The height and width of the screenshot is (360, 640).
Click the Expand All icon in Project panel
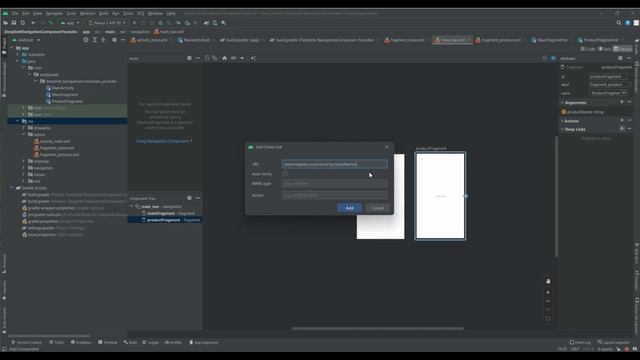click(x=95, y=40)
